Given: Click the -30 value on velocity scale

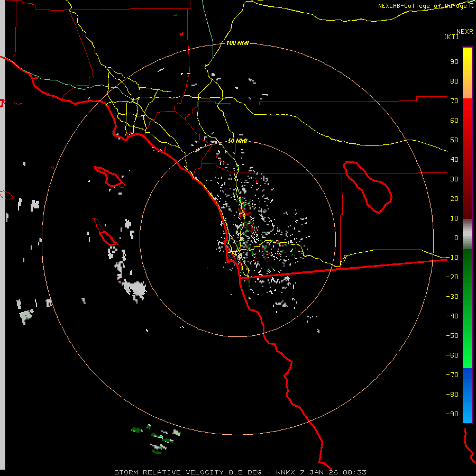Looking at the screenshot, I should [452, 297].
